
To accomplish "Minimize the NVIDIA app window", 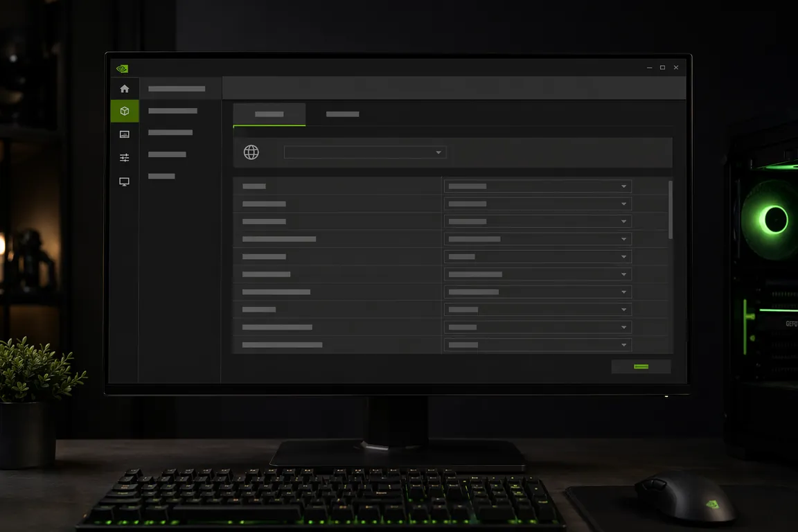I will pos(649,68).
